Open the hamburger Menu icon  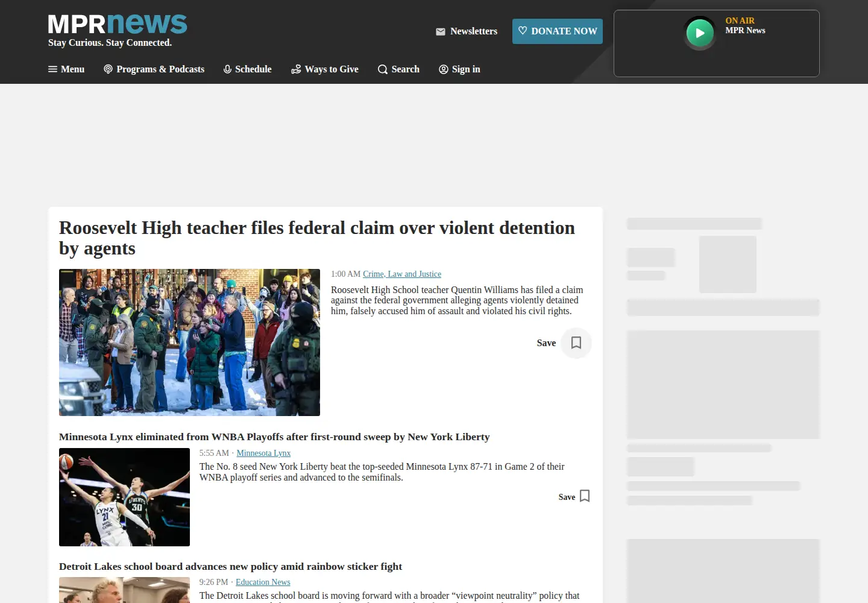click(53, 69)
